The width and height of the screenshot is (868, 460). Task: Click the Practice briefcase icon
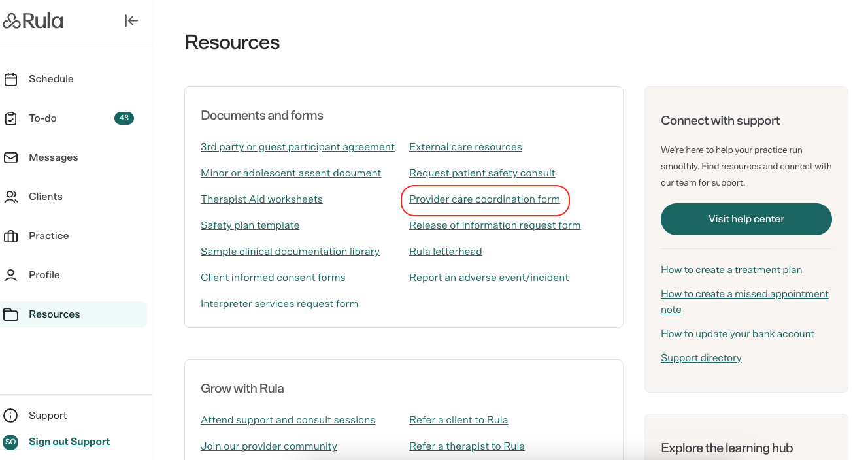pyautogui.click(x=11, y=236)
